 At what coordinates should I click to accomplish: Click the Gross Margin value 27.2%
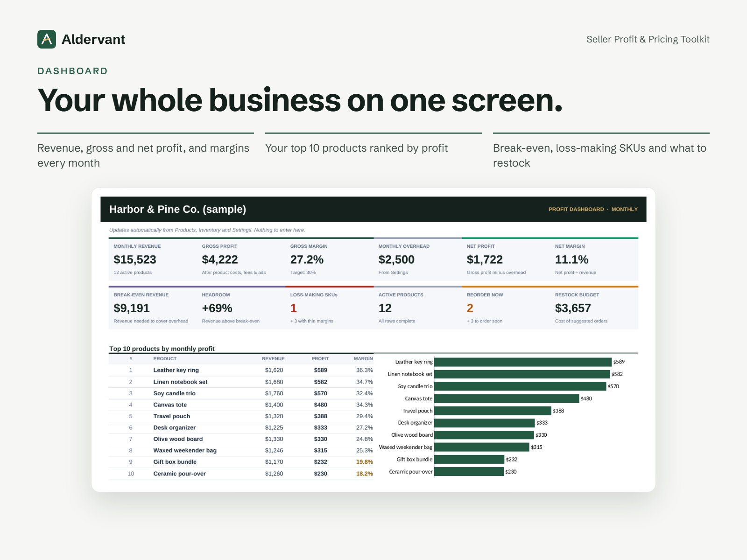307,259
